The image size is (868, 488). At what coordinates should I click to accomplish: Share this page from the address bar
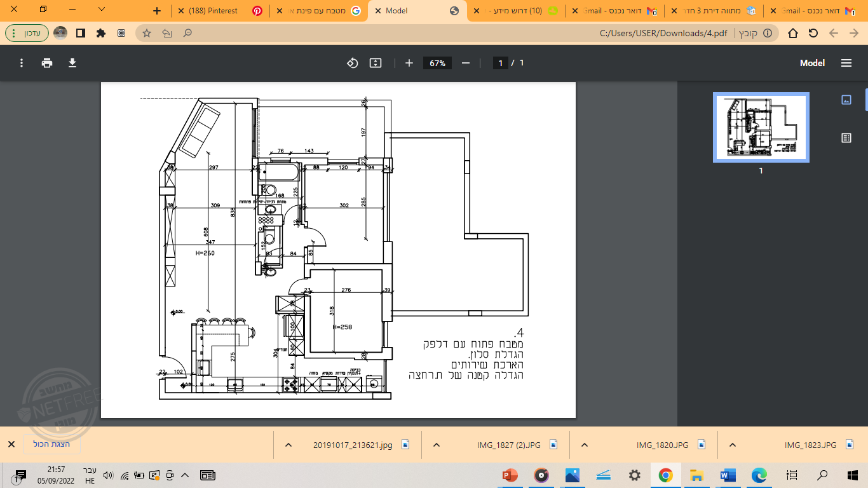pyautogui.click(x=167, y=33)
